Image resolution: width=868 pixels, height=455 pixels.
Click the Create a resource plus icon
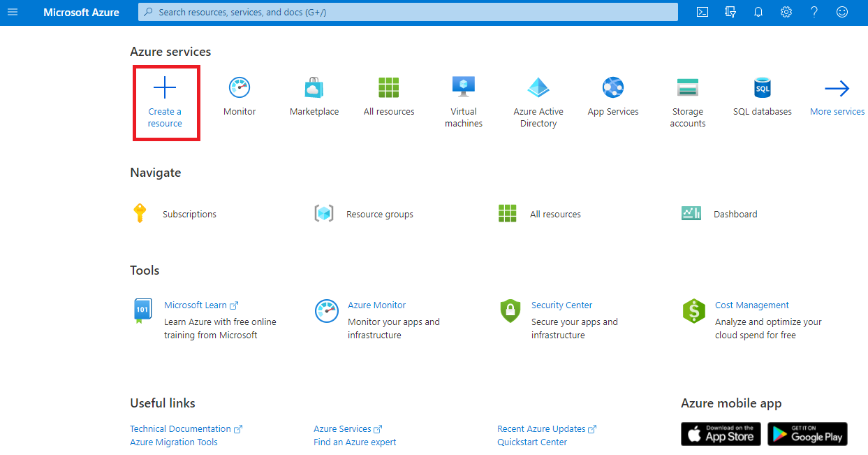tap(165, 87)
